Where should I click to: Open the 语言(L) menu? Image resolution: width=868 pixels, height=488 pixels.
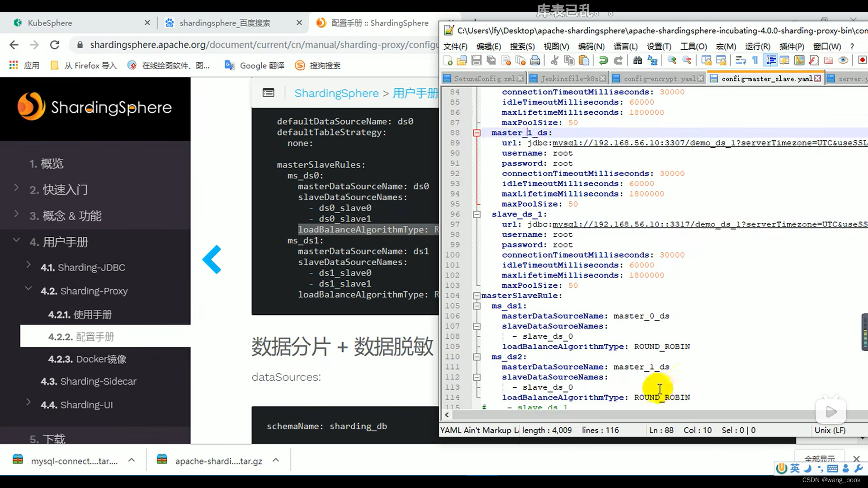point(626,47)
